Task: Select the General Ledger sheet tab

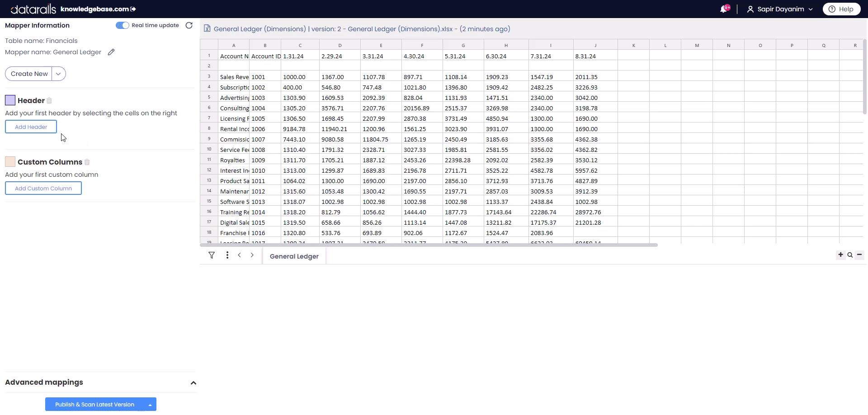Action: point(294,256)
